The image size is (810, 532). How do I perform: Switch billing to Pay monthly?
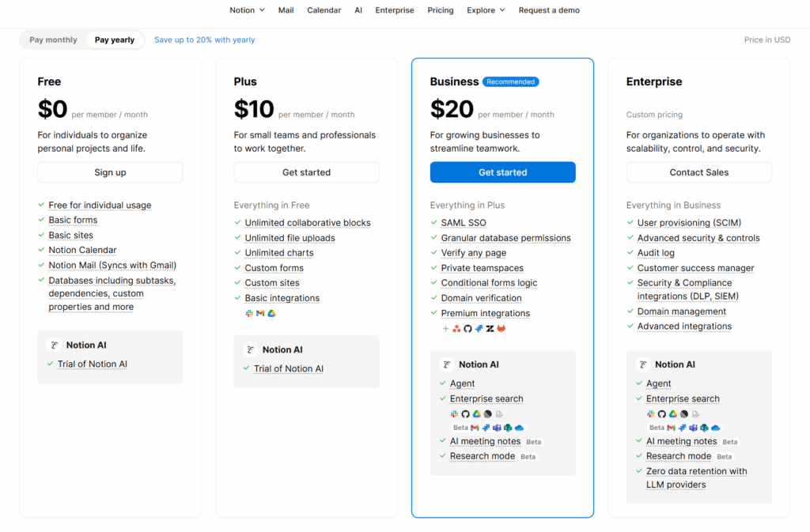[53, 40]
